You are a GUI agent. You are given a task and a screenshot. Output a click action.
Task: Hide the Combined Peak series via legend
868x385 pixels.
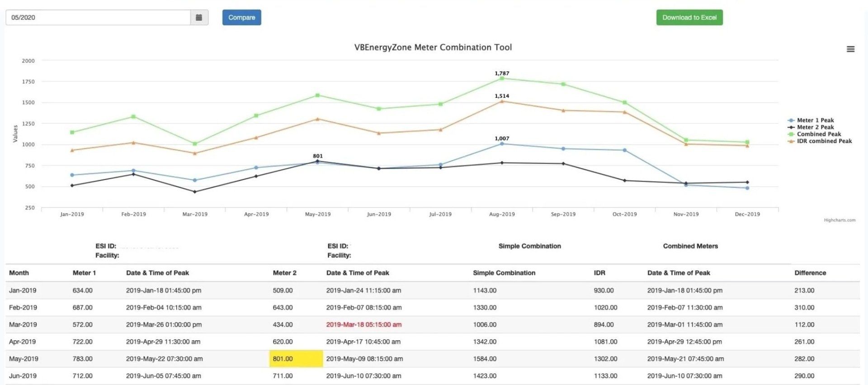point(815,134)
